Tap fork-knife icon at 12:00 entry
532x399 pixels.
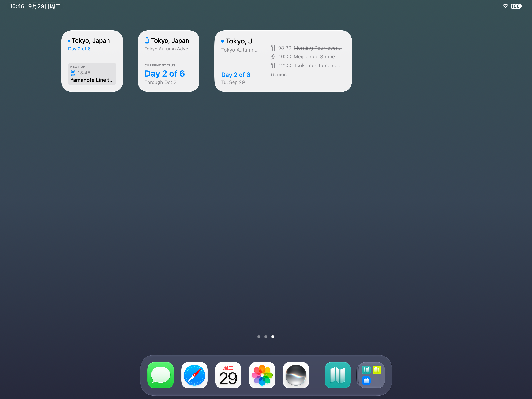(273, 65)
